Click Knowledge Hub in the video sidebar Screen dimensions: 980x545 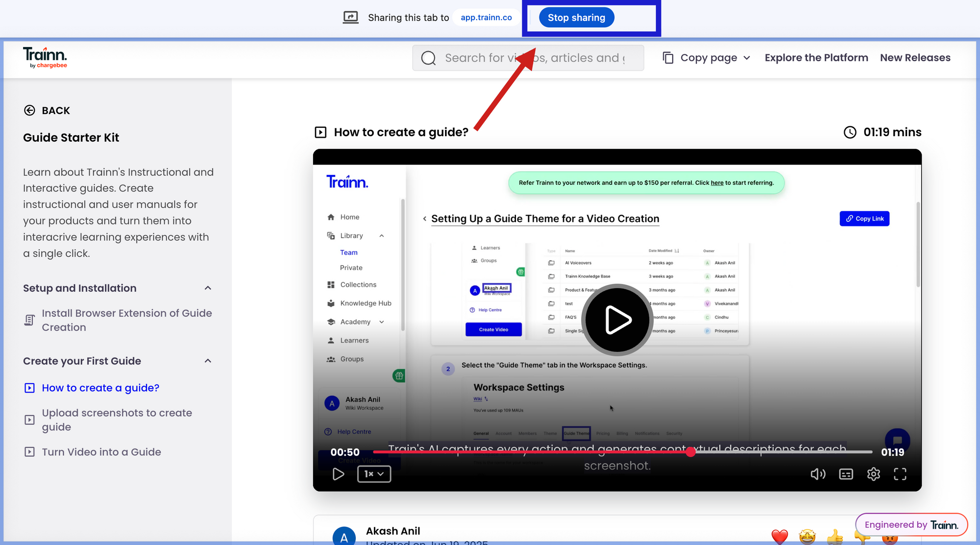point(366,303)
